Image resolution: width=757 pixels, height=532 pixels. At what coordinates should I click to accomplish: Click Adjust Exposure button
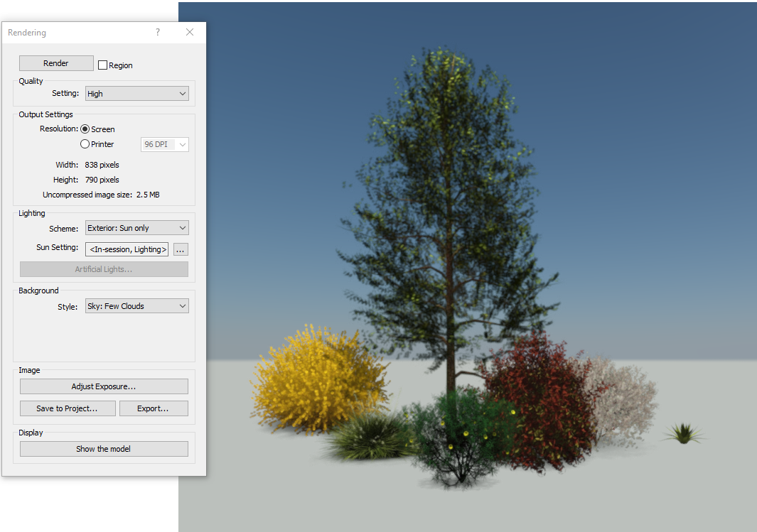coord(104,386)
